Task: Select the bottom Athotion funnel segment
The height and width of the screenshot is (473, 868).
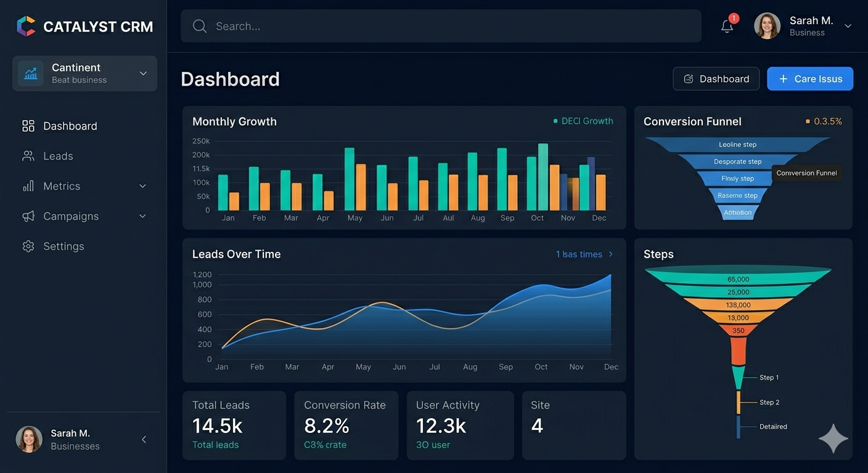Action: pos(737,212)
